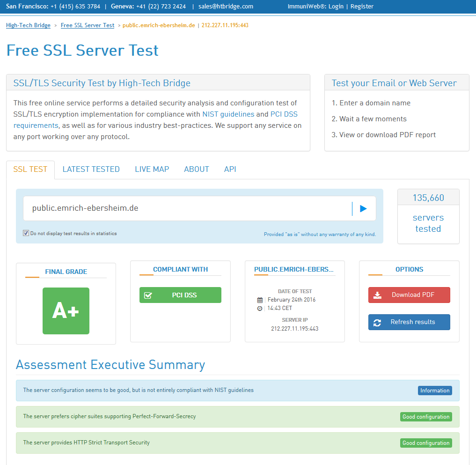Click the COMPLIANT WITH card heading

180,269
